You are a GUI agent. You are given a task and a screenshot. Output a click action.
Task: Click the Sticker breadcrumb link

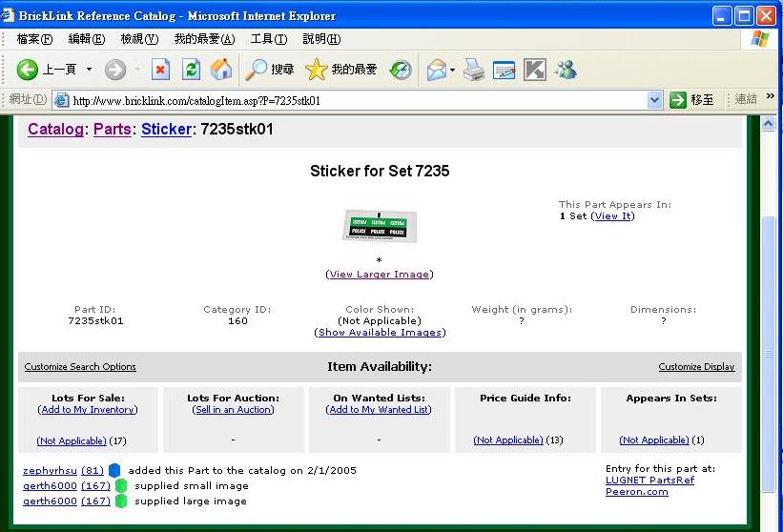pos(166,130)
